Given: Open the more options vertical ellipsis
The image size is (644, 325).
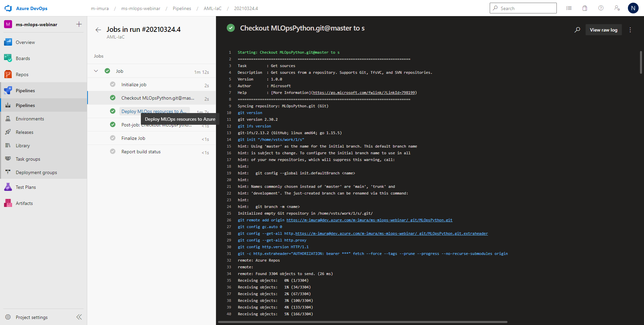Looking at the screenshot, I should (x=630, y=30).
